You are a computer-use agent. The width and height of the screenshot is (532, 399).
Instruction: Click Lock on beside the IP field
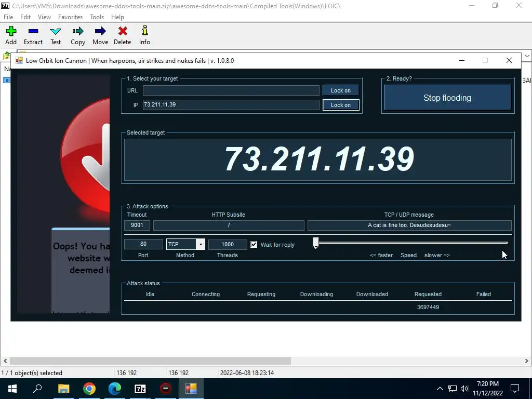tap(341, 105)
